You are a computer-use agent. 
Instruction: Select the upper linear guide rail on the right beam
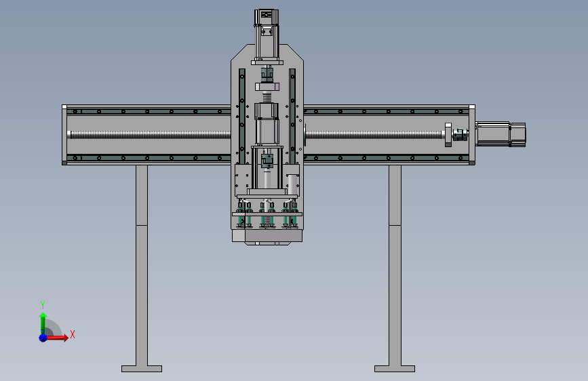coord(386,111)
